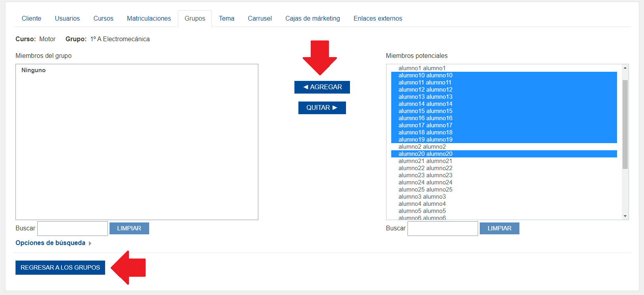The height and width of the screenshot is (295, 644).
Task: Switch to Cajas de márketing tab
Action: coord(312,19)
